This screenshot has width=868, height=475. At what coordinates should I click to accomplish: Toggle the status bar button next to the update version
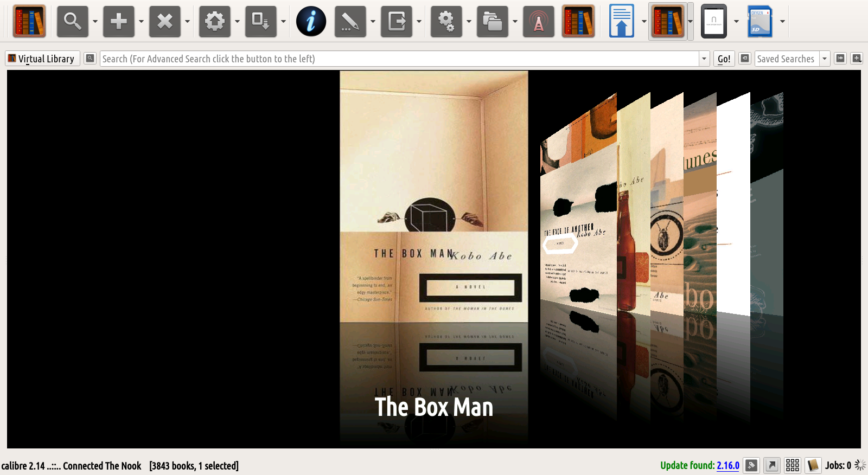point(751,465)
